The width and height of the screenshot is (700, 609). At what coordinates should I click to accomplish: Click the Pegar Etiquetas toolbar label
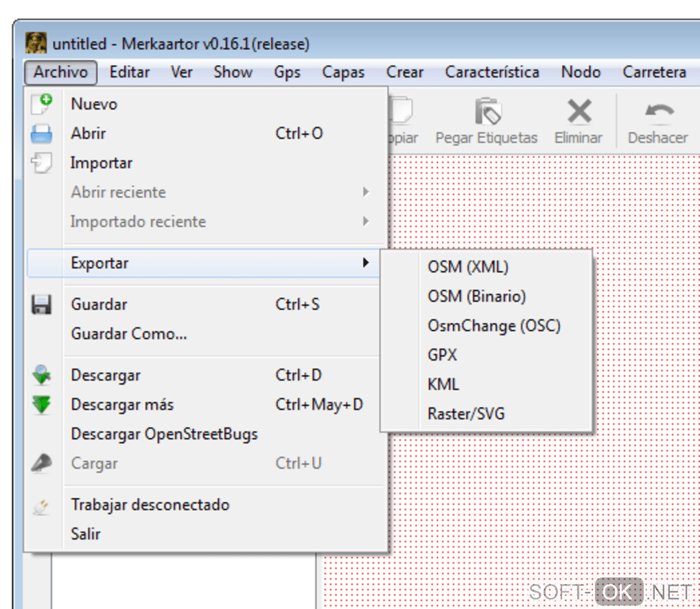pos(487,138)
